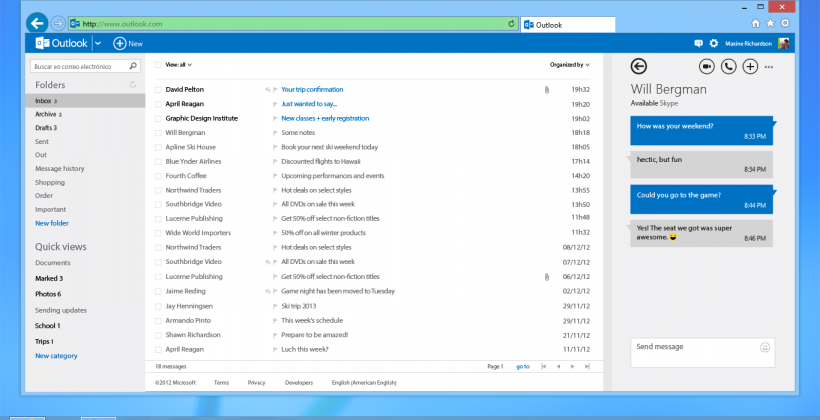Open the Ski trip 2013 email

(x=299, y=306)
